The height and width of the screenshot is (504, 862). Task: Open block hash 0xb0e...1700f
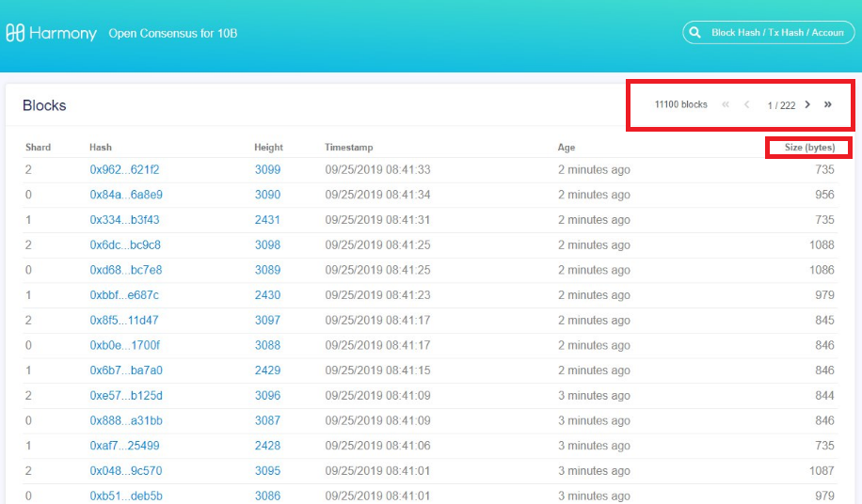click(125, 345)
